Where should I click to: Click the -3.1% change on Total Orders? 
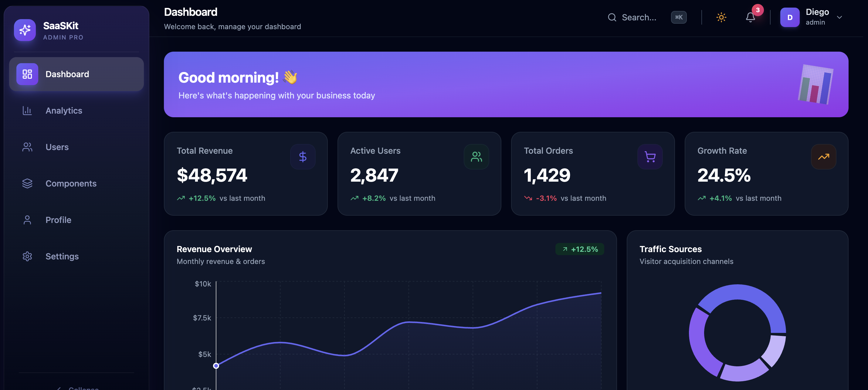546,198
